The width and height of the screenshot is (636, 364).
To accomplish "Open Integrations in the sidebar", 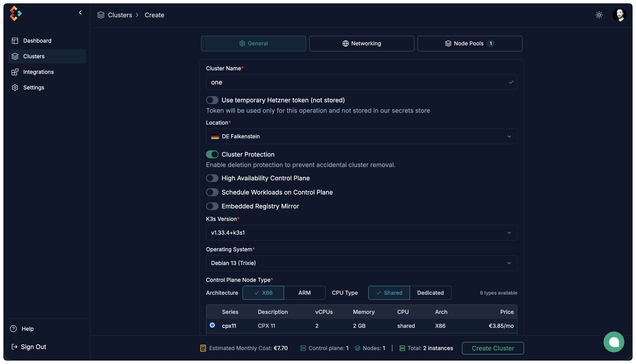I will (47, 72).
